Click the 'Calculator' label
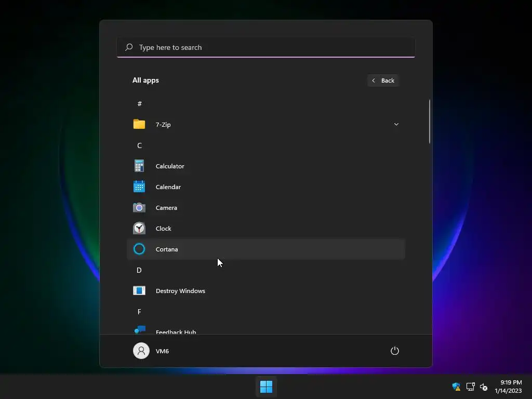This screenshot has width=532, height=399. pos(170,166)
